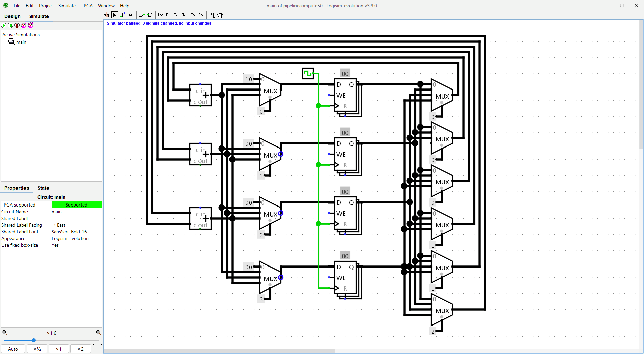Switch to the Properties tab
Screen dimensions: 644x354
click(x=17, y=188)
